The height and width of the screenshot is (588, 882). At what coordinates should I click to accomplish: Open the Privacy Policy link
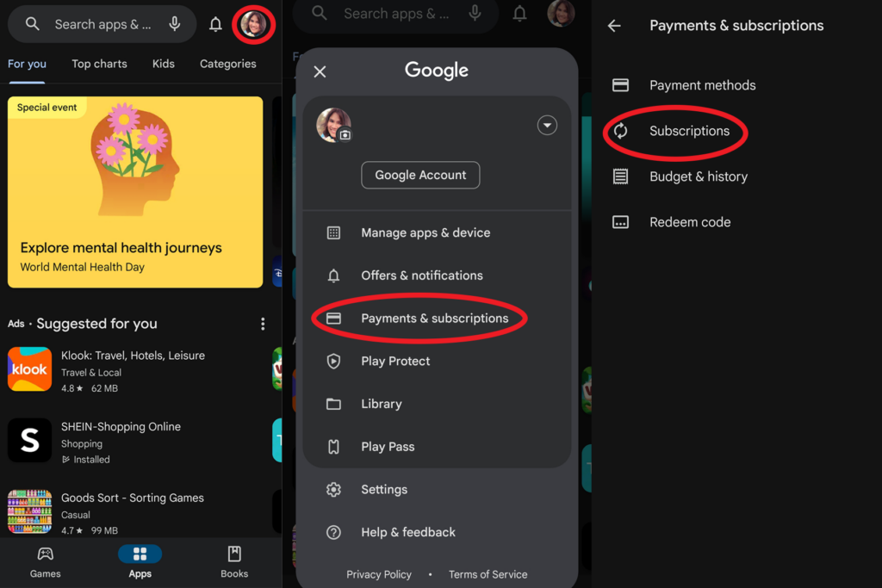pyautogui.click(x=379, y=574)
